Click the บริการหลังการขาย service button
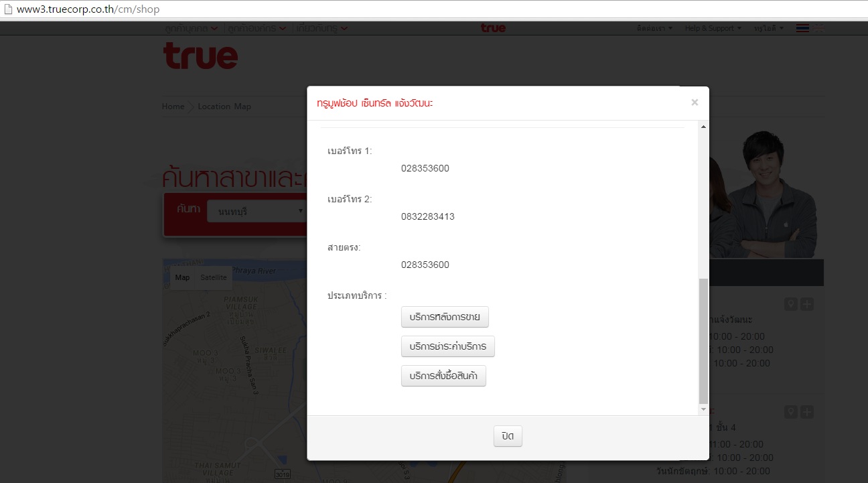 [x=445, y=317]
